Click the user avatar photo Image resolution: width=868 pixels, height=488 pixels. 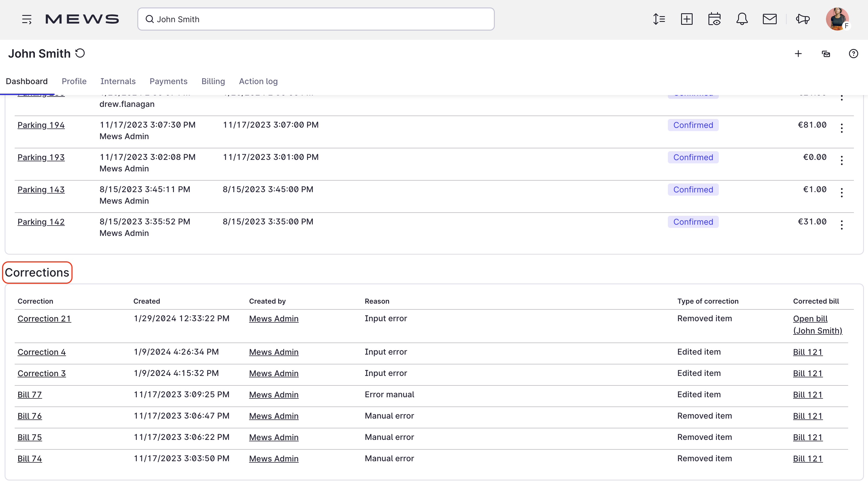pyautogui.click(x=838, y=19)
